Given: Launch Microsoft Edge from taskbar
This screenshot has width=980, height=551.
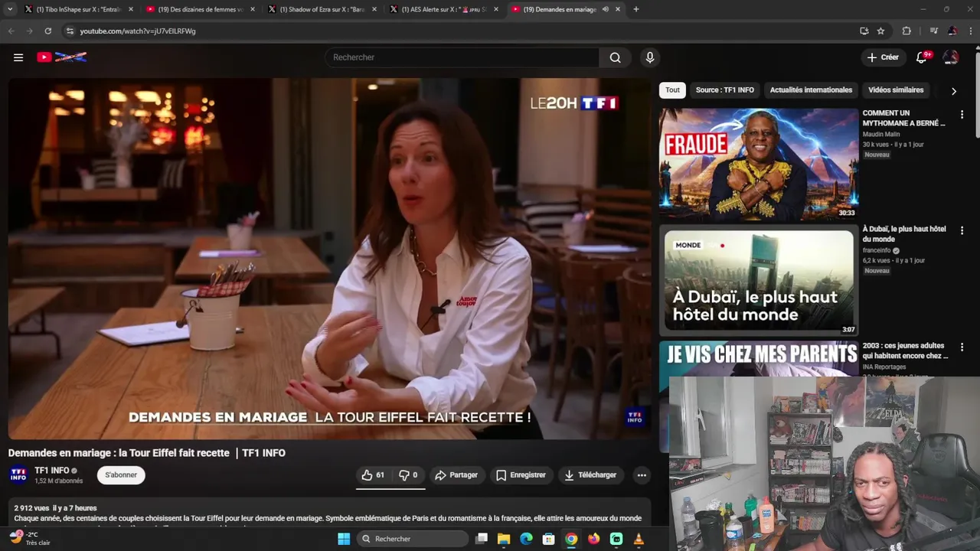Looking at the screenshot, I should click(x=526, y=539).
